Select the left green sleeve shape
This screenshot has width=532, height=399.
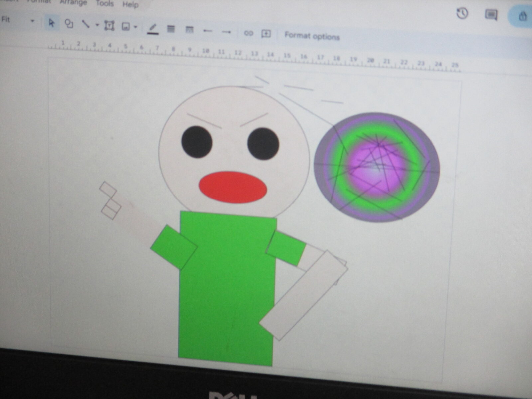click(x=174, y=247)
